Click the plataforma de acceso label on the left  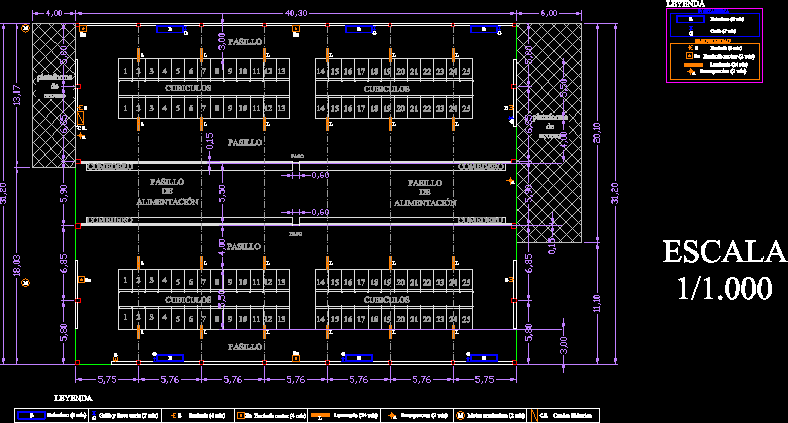[x=54, y=86]
